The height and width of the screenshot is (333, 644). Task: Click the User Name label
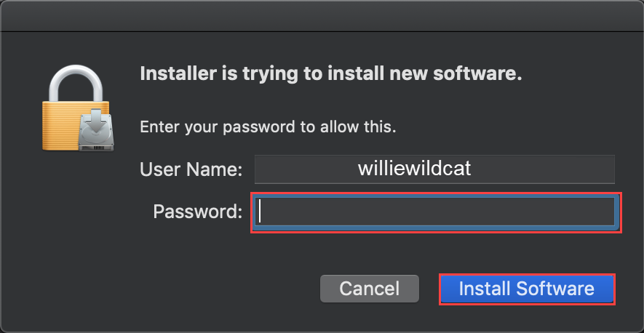point(191,170)
